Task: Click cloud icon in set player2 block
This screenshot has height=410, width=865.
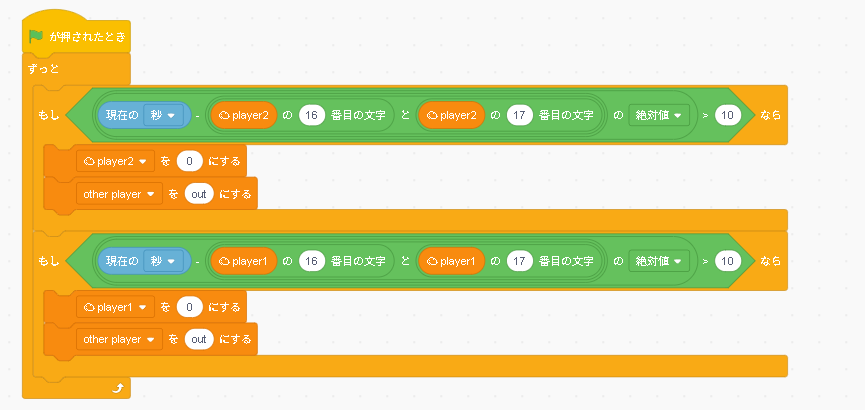Action: coord(89,162)
